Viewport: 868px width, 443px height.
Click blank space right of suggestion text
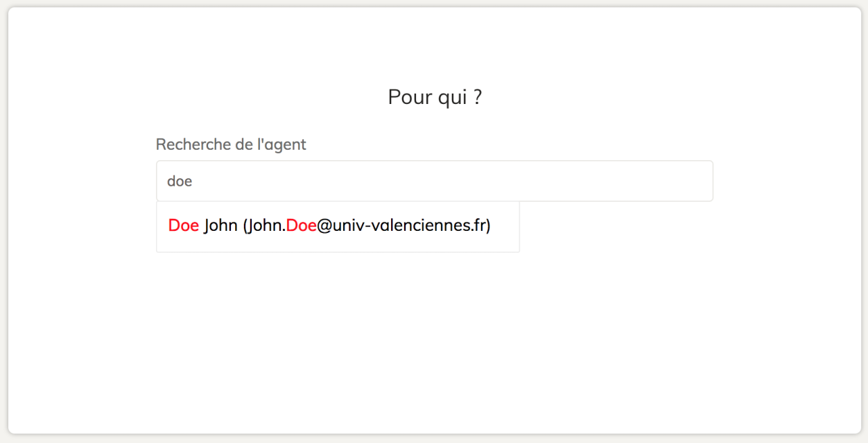click(x=505, y=227)
